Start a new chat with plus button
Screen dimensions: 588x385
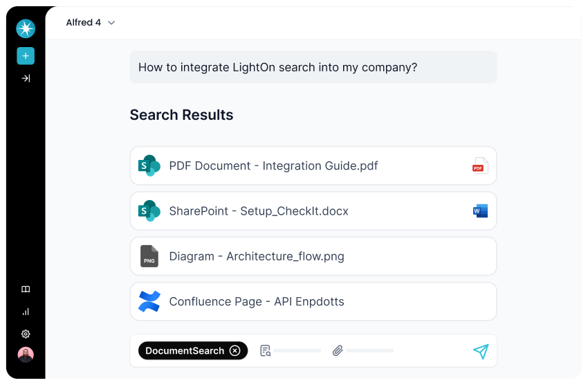pos(26,56)
